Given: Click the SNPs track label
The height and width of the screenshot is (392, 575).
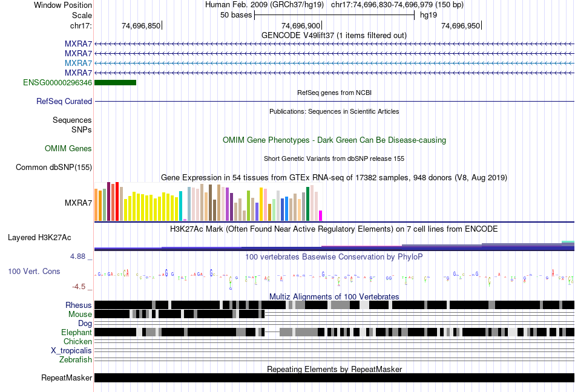Looking at the screenshot, I should 82,129.
